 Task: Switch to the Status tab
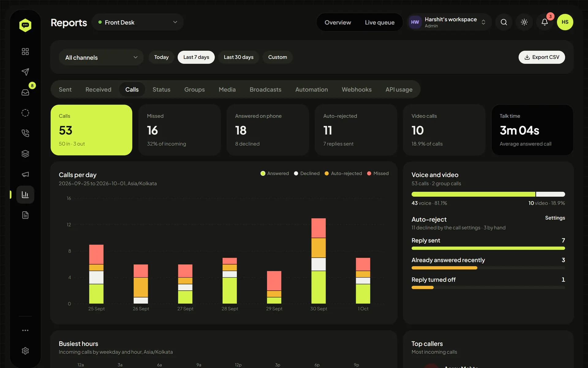pyautogui.click(x=161, y=90)
